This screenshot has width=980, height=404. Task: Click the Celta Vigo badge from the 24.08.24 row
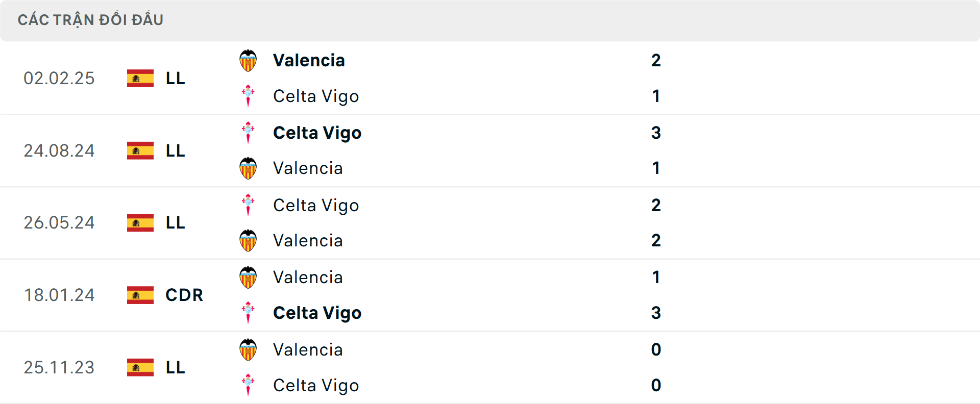pyautogui.click(x=249, y=133)
